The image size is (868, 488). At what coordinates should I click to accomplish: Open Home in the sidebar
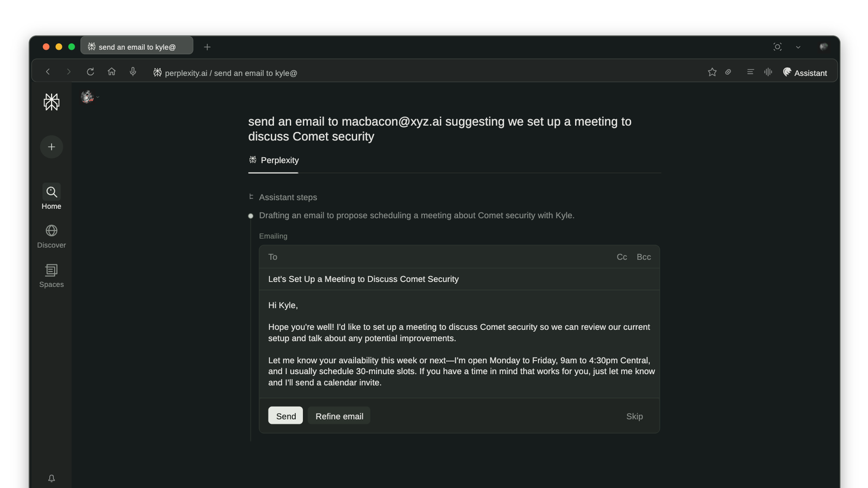tap(52, 197)
